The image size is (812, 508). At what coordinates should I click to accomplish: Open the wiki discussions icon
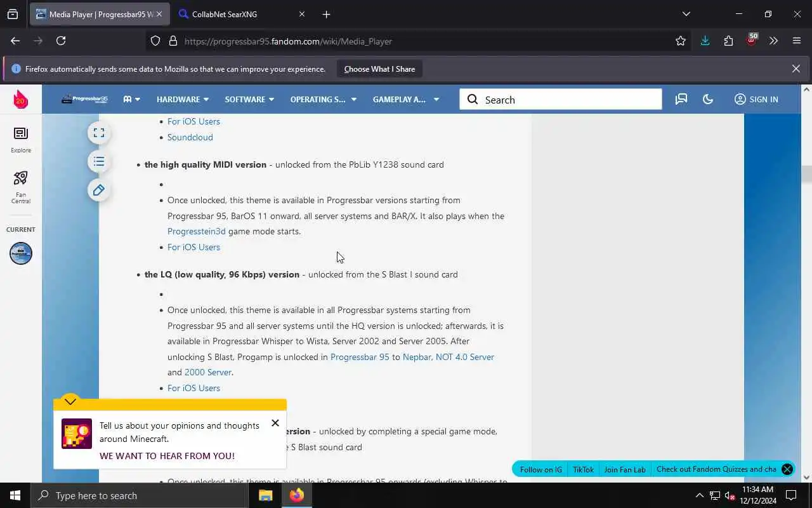pos(681,99)
